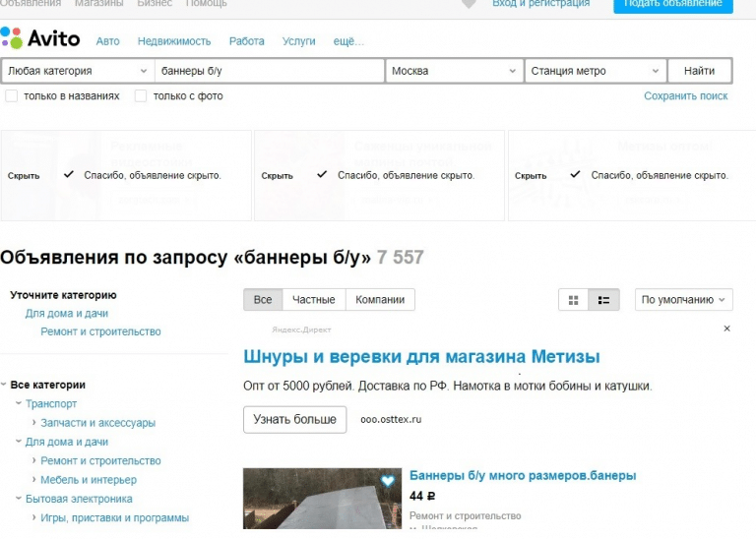The width and height of the screenshot is (756, 539).
Task: Open the banner listing photo thumbnail
Action: click(x=322, y=499)
